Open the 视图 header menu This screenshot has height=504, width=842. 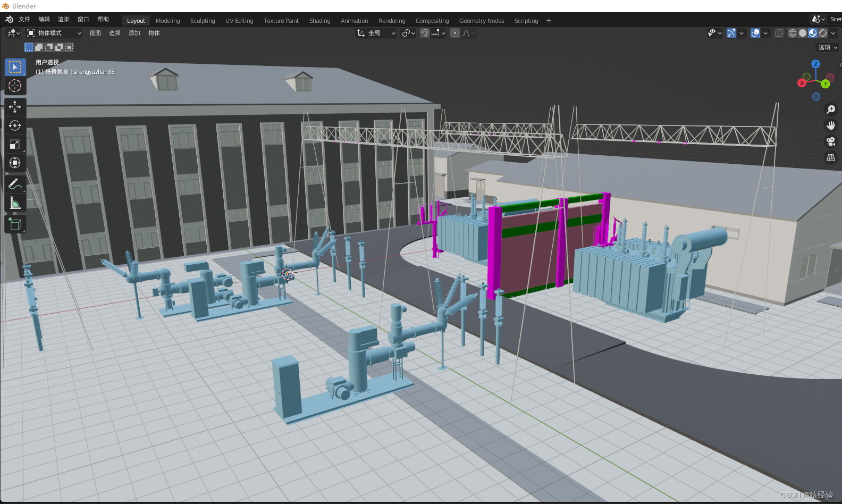[95, 33]
